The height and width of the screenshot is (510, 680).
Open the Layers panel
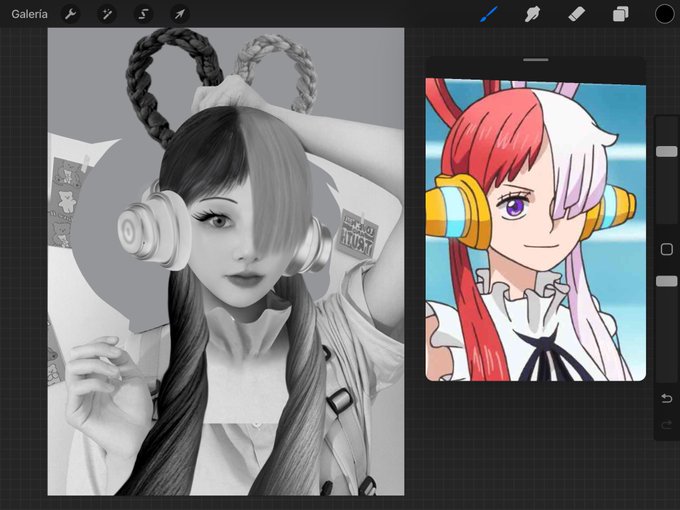621,14
